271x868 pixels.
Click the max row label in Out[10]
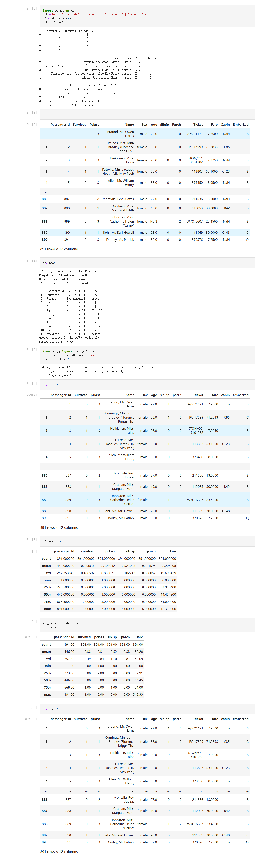[x=47, y=694]
